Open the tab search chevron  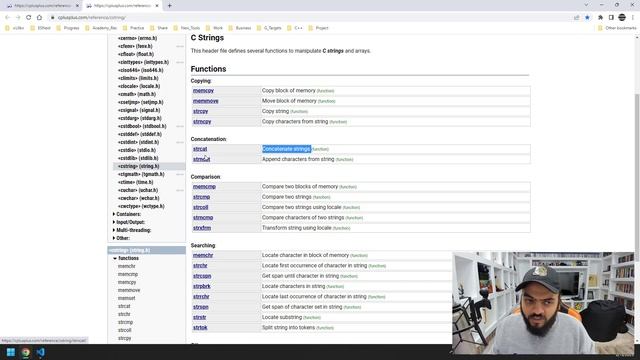pyautogui.click(x=586, y=5)
